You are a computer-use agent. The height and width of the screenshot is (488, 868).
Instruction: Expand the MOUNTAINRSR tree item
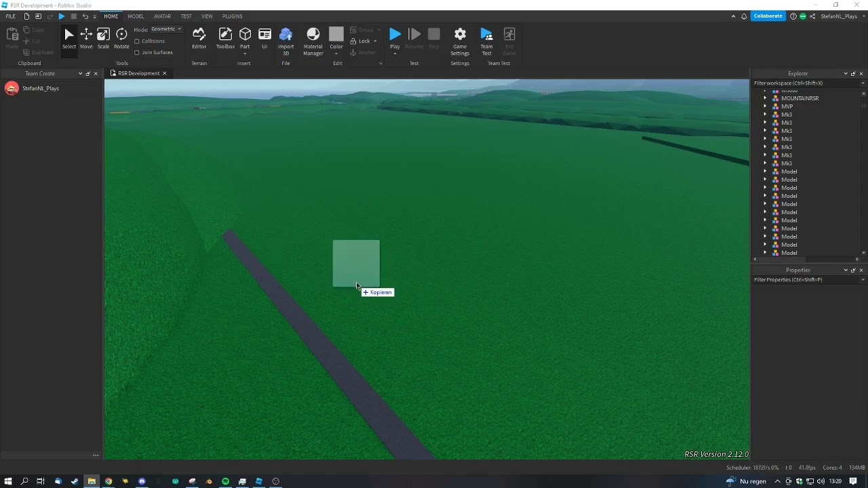[x=765, y=98]
